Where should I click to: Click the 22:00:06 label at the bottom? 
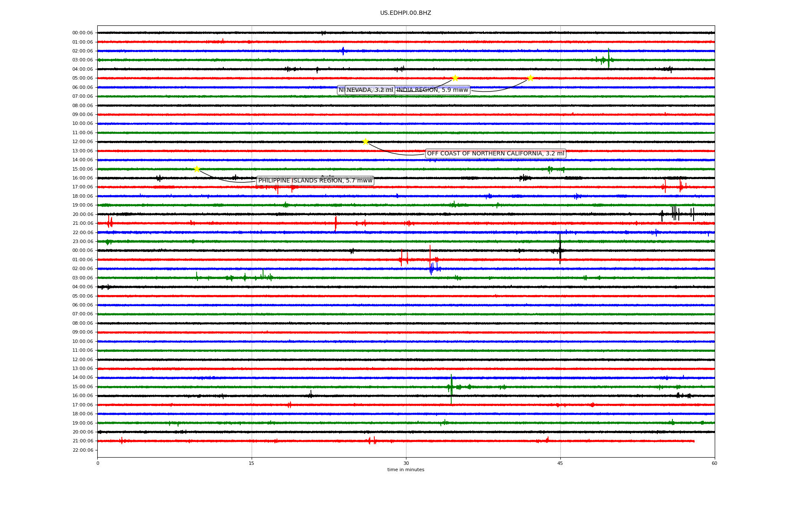82,450
